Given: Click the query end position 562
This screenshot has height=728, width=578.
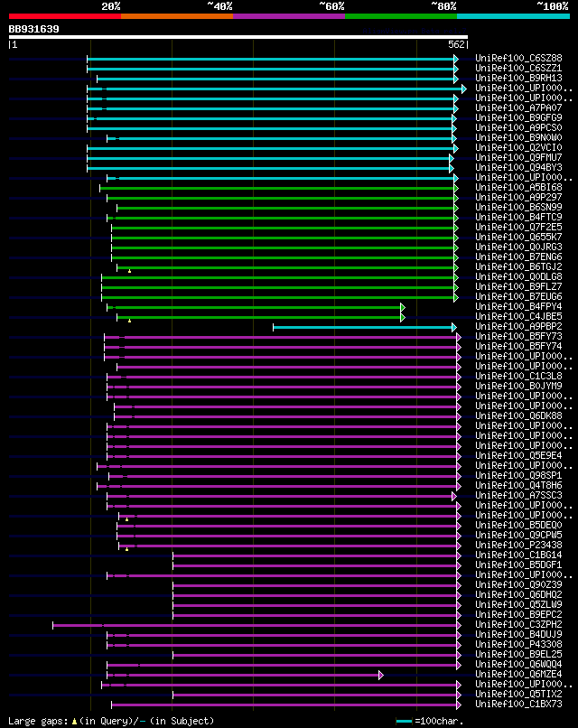Looking at the screenshot, I should (456, 44).
